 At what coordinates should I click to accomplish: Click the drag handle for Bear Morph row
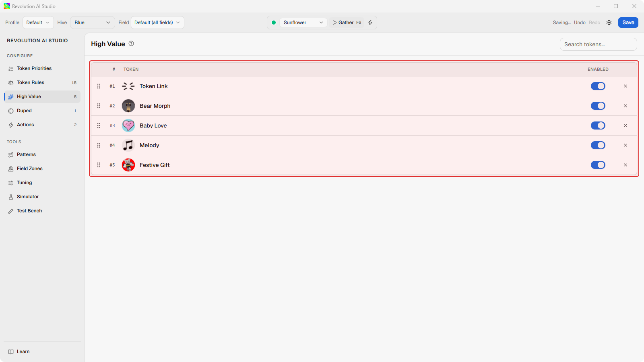(x=99, y=106)
